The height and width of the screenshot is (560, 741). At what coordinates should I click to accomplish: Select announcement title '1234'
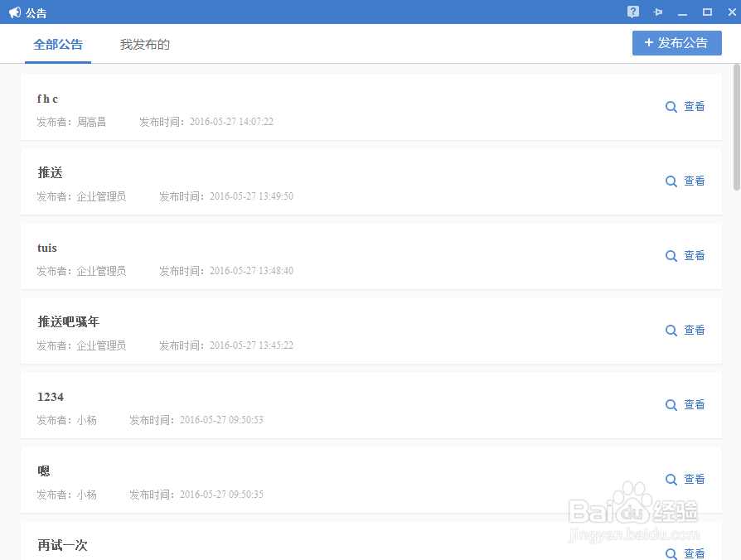coord(50,397)
